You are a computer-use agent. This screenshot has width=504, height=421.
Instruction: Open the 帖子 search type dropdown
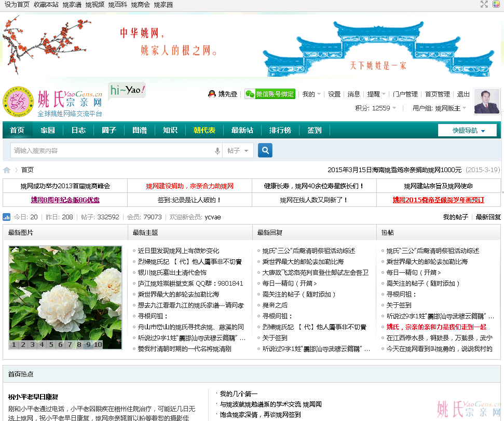(238, 150)
